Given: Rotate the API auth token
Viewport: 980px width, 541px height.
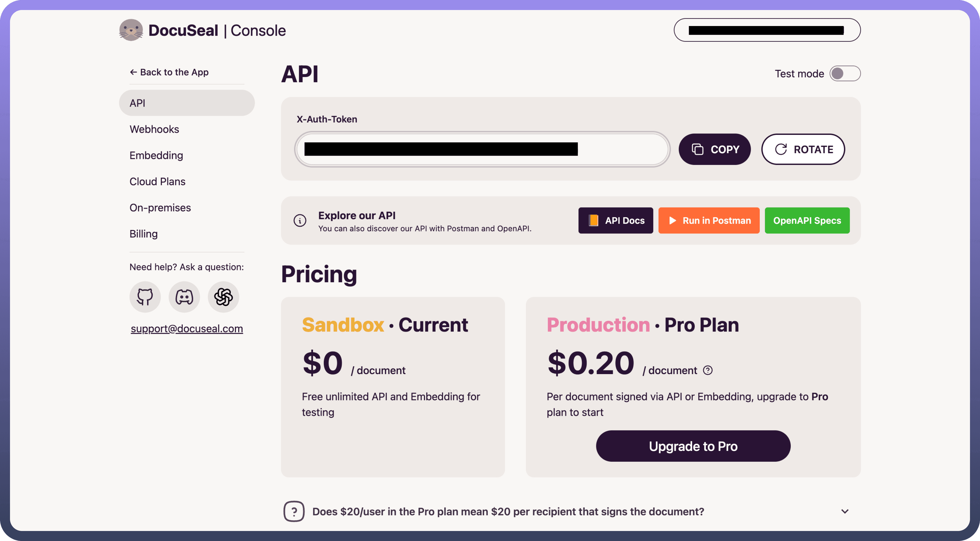Looking at the screenshot, I should pyautogui.click(x=803, y=149).
